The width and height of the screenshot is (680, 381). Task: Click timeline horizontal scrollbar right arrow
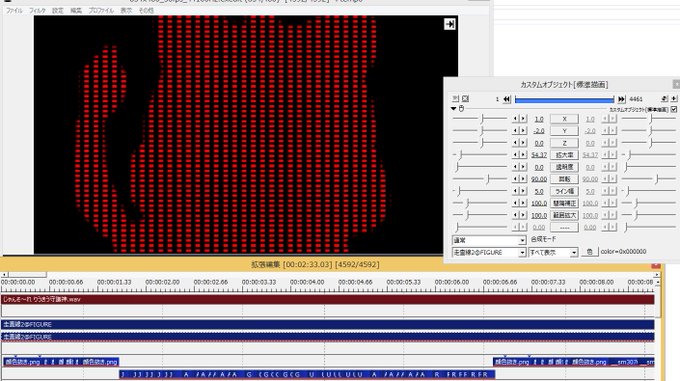point(657,274)
